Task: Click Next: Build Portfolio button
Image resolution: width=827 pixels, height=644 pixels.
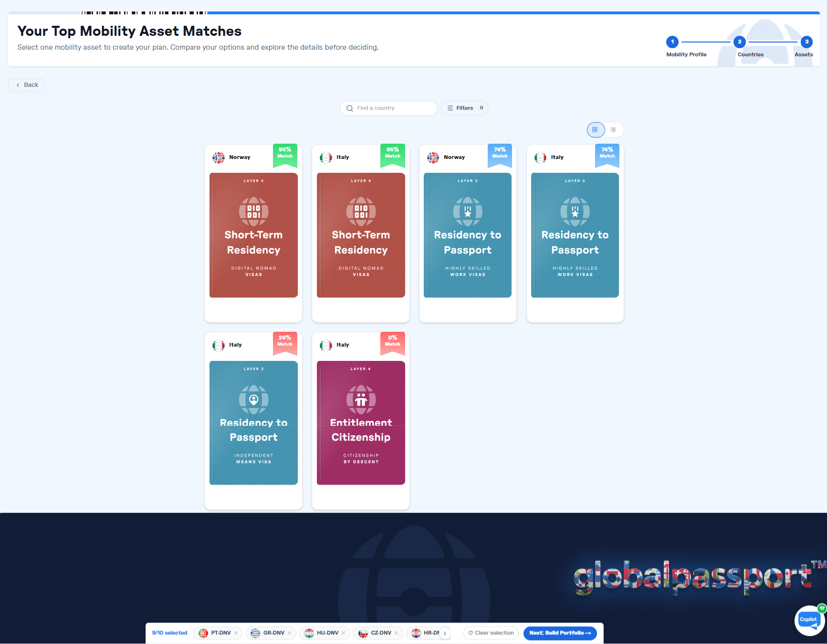Action: pyautogui.click(x=560, y=633)
